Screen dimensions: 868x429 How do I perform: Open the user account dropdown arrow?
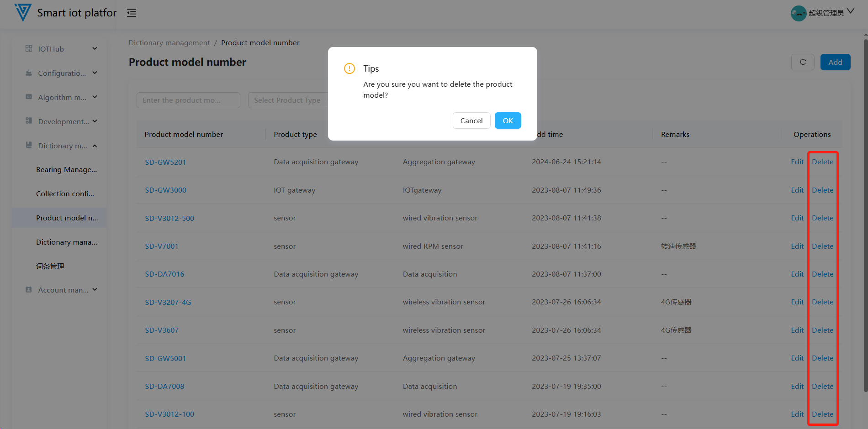850,11
